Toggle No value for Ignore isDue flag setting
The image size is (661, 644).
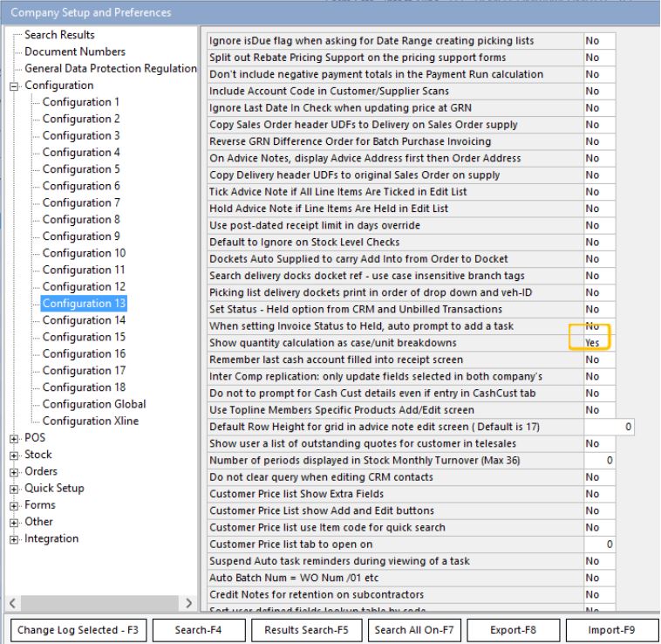click(x=599, y=40)
